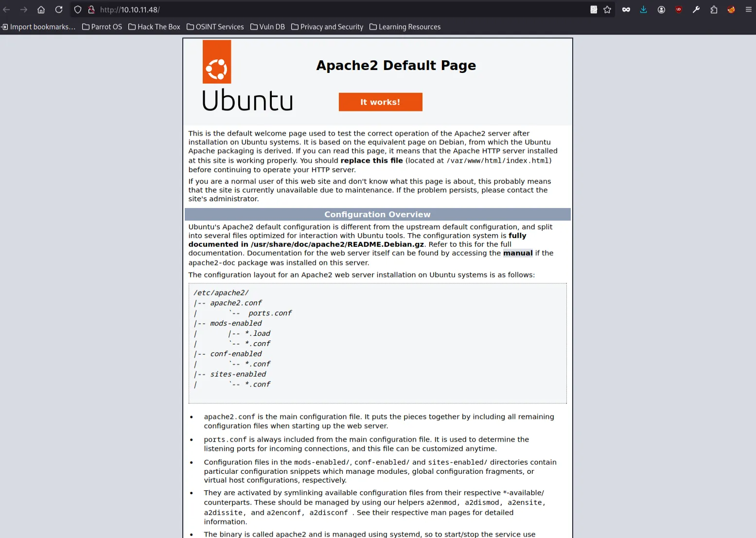Click the private browsing mask icon
The image size is (756, 538).
(x=626, y=10)
